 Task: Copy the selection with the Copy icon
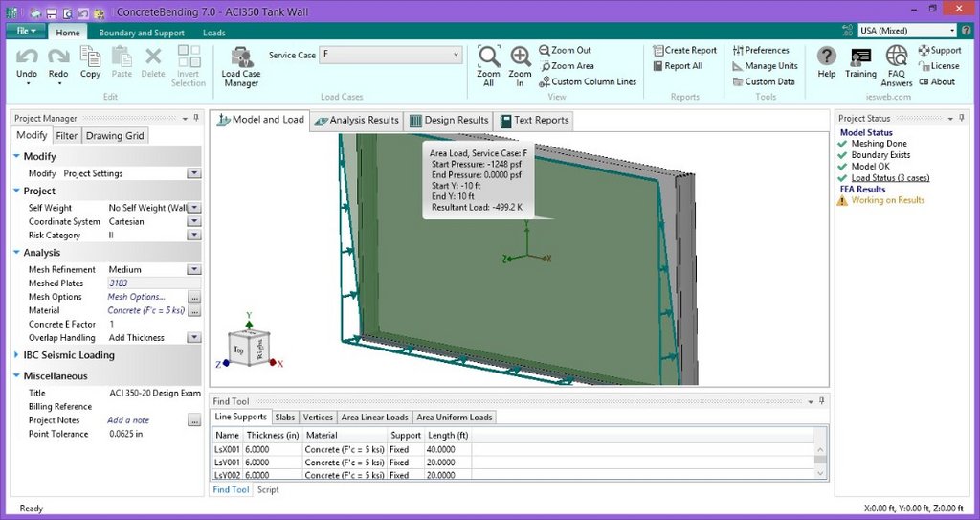point(90,62)
